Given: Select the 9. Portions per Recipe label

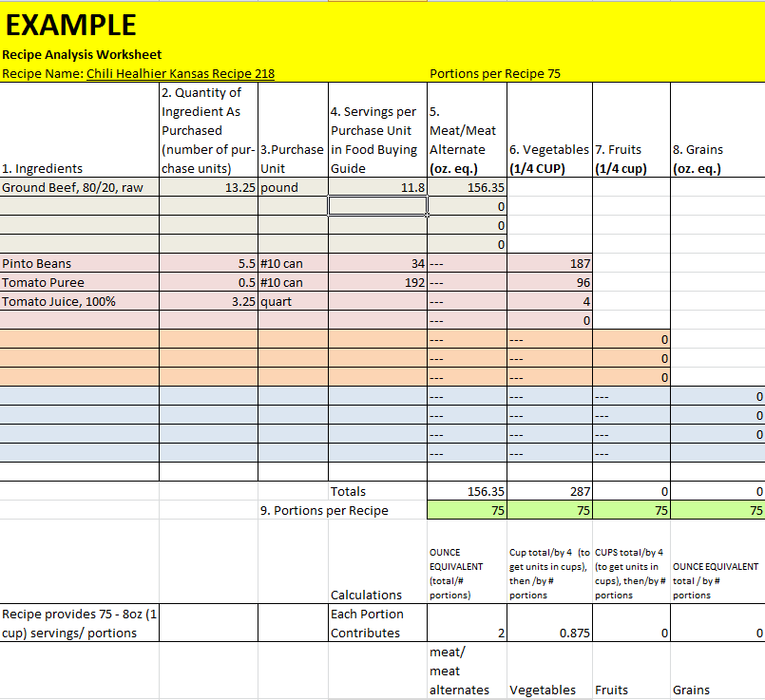Looking at the screenshot, I should point(324,510).
